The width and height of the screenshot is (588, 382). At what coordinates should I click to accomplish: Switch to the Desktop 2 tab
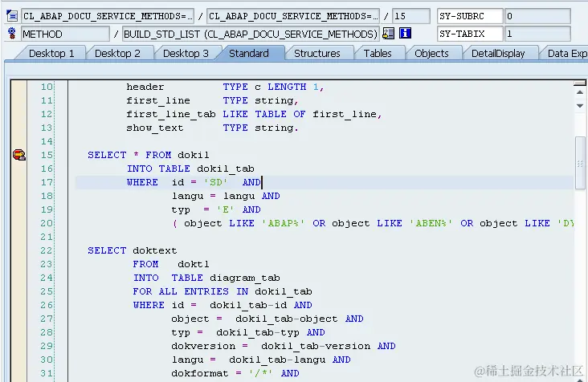pyautogui.click(x=117, y=53)
